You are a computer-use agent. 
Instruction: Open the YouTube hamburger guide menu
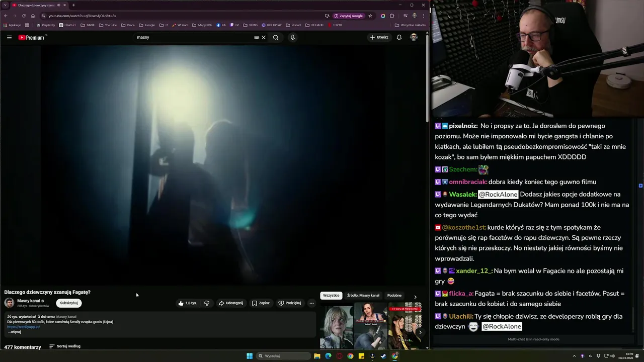[9, 37]
